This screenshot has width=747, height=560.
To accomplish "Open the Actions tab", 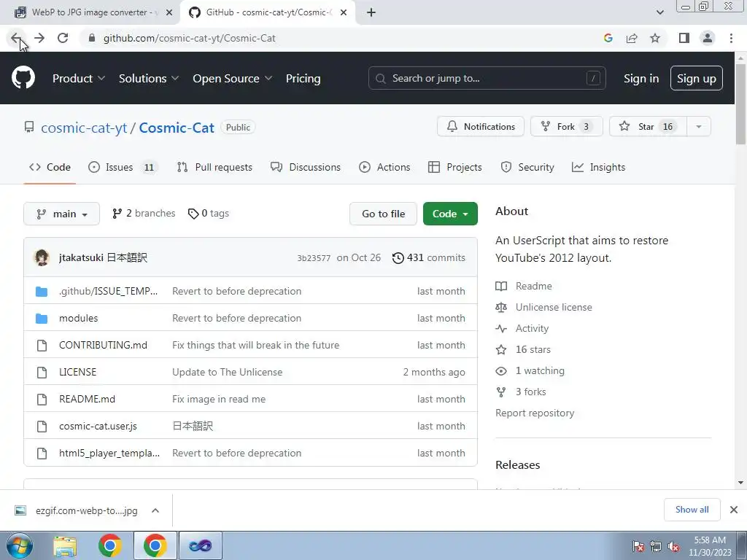I will click(384, 167).
